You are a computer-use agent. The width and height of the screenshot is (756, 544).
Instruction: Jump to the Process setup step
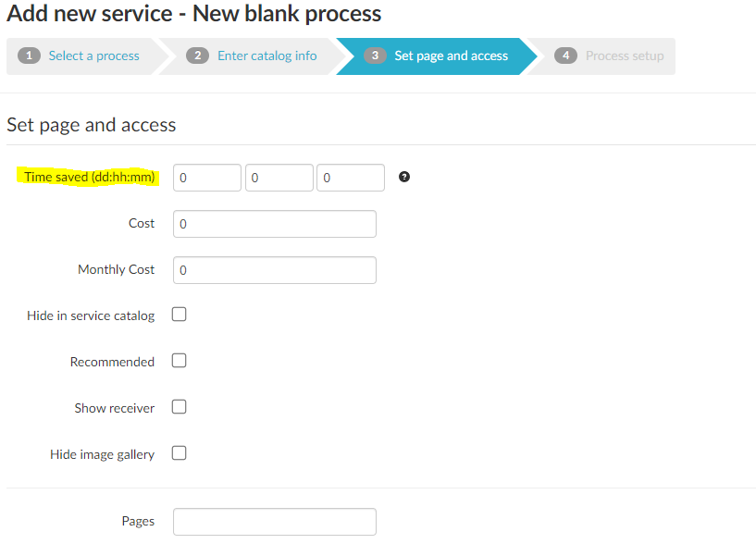tap(624, 56)
